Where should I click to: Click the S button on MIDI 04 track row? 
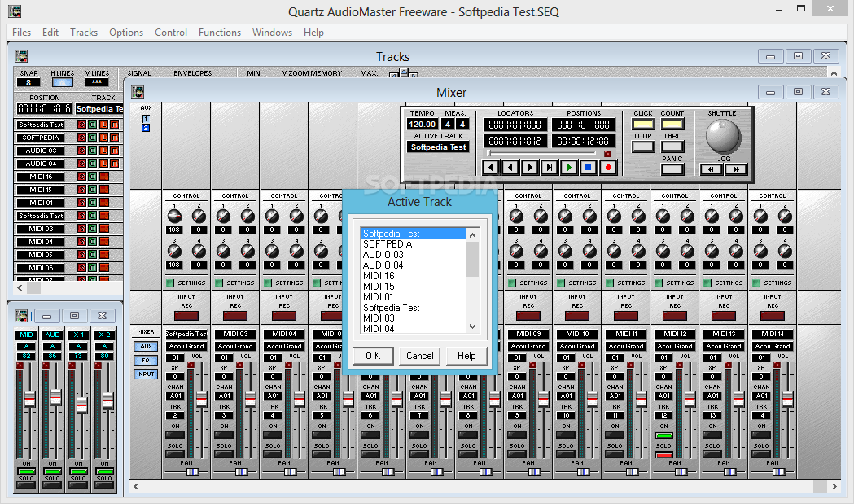pyautogui.click(x=81, y=242)
